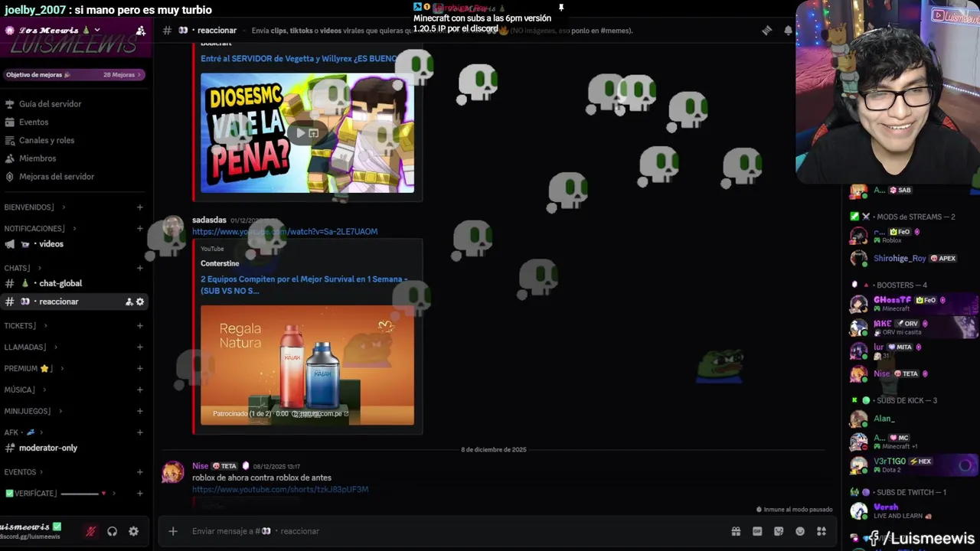980x551 pixels.
Task: Open the threads icon in channel header
Action: (766, 31)
